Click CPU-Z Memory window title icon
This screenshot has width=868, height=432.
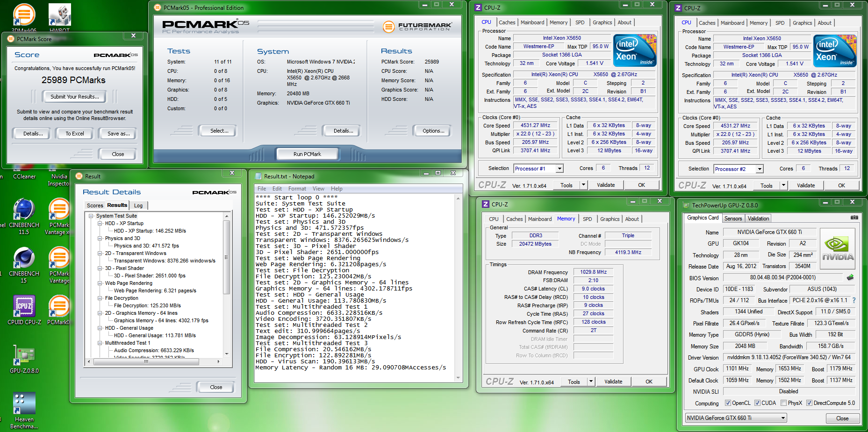(x=486, y=204)
